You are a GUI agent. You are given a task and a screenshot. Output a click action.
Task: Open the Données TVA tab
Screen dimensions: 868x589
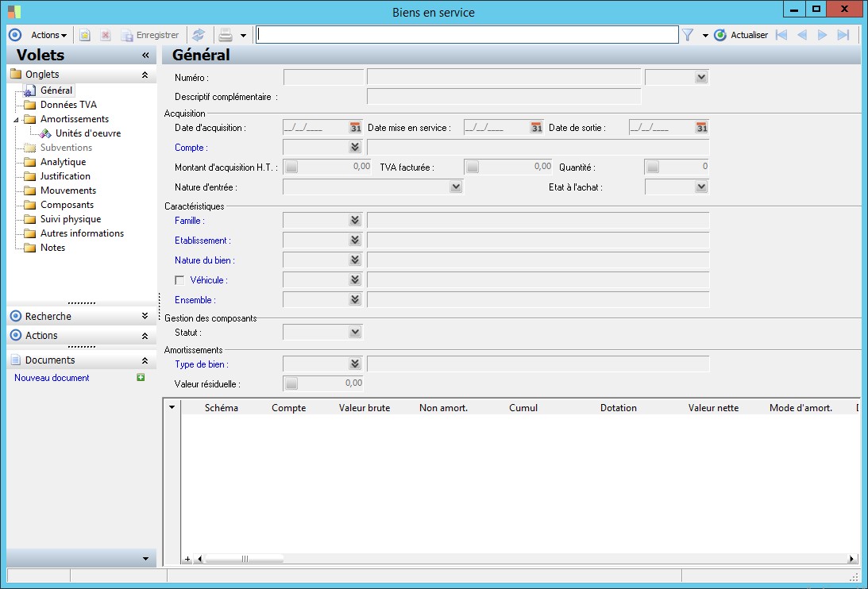pyautogui.click(x=68, y=105)
